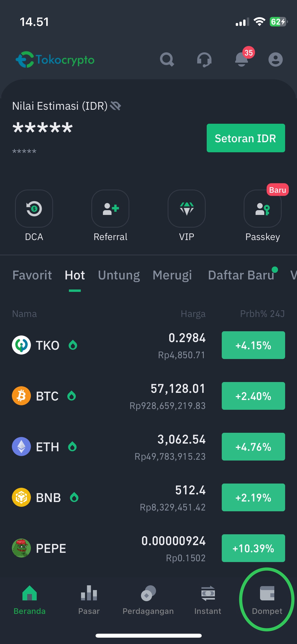The height and width of the screenshot is (644, 297).
Task: Open the DCA shortcut icon
Action: (x=34, y=209)
